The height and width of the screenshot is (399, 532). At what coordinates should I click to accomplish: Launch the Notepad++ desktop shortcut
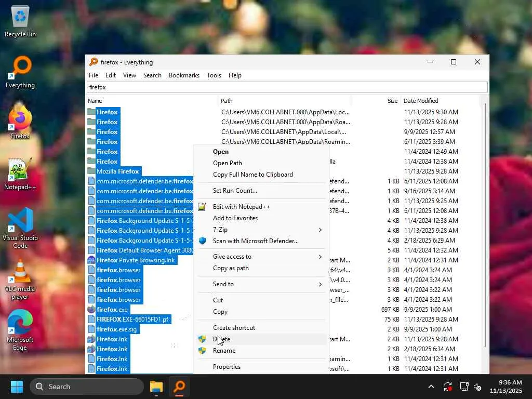click(20, 174)
